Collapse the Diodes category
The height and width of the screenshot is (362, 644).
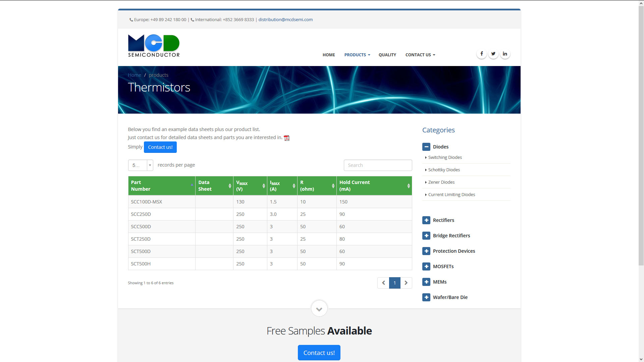tap(426, 147)
